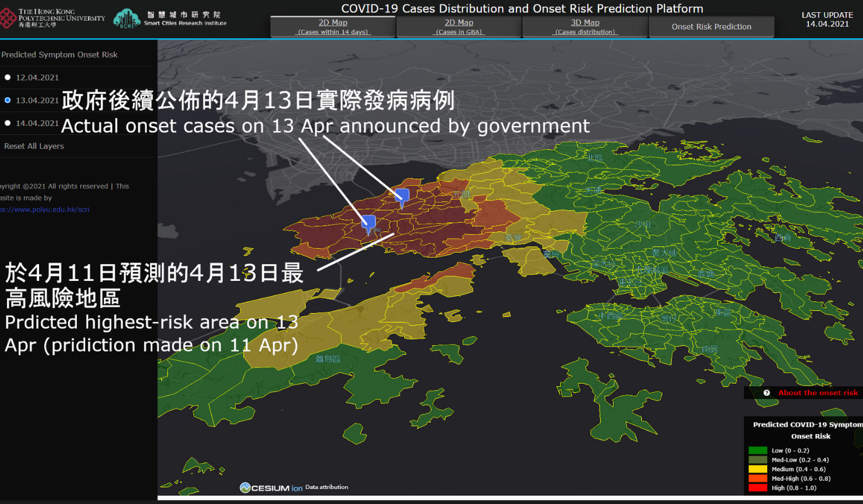Viewport: 863px width, 504px height.
Task: Open 2D Map Cases within 14 days tab
Action: tap(333, 26)
